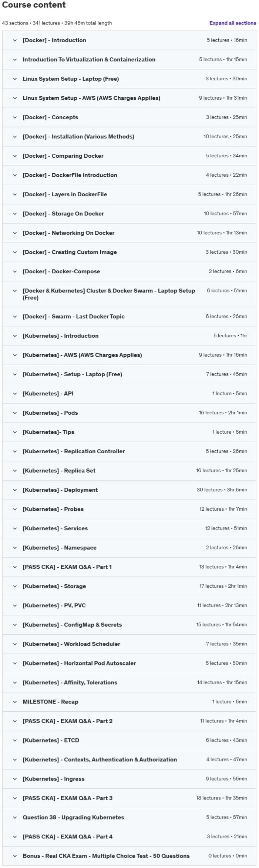Click chevron icon for [Kubernetes] - Services

tap(15, 528)
